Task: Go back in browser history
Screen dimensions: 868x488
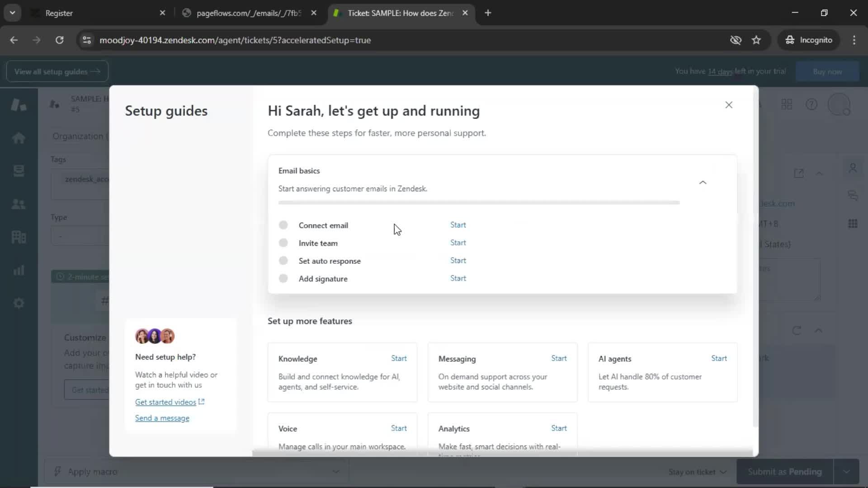Action: tap(14, 40)
